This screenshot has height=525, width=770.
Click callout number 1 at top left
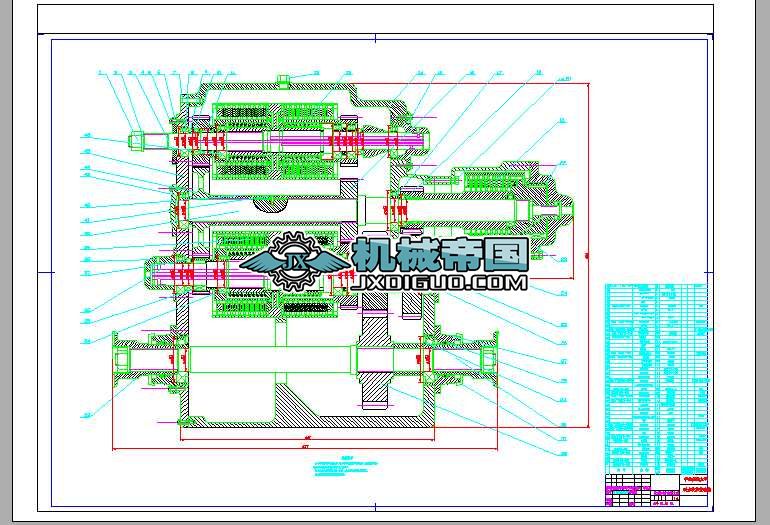100,73
